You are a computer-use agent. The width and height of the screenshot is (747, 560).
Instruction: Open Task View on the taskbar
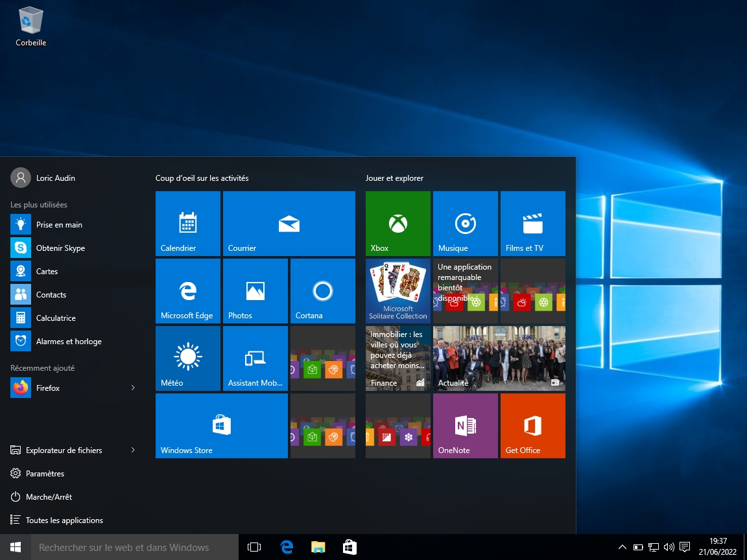(254, 547)
